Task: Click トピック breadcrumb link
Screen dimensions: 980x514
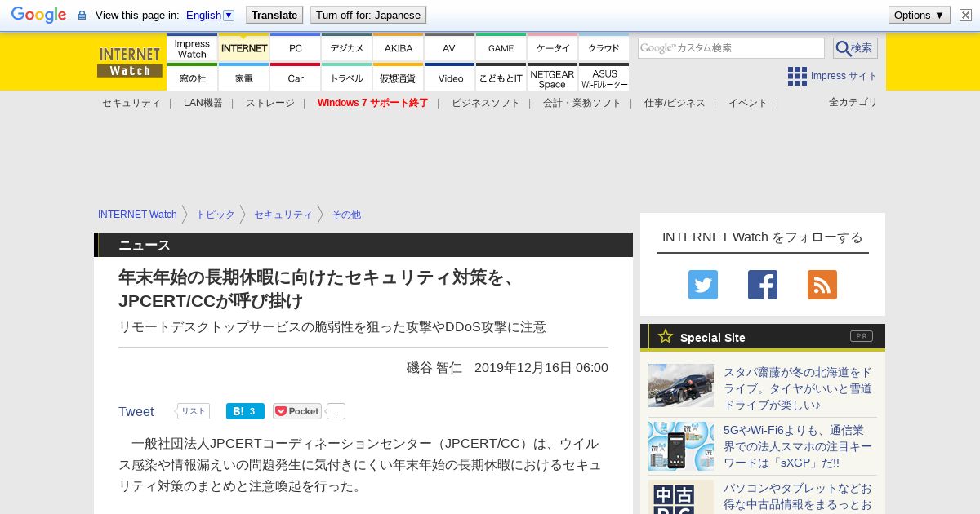Action: (x=215, y=215)
